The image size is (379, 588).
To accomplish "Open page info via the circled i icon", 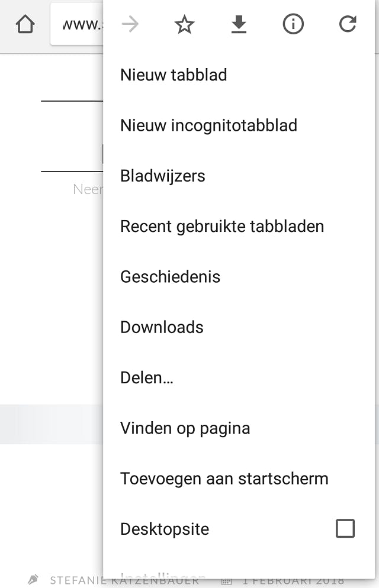I will (x=293, y=24).
